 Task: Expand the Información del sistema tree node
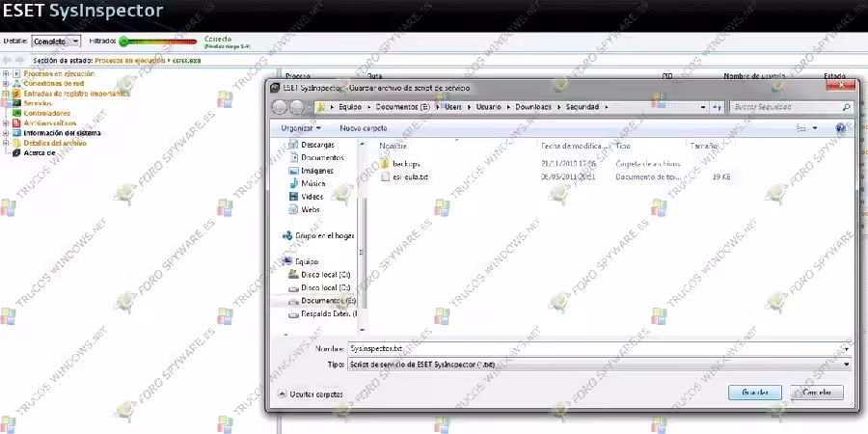pos(6,133)
